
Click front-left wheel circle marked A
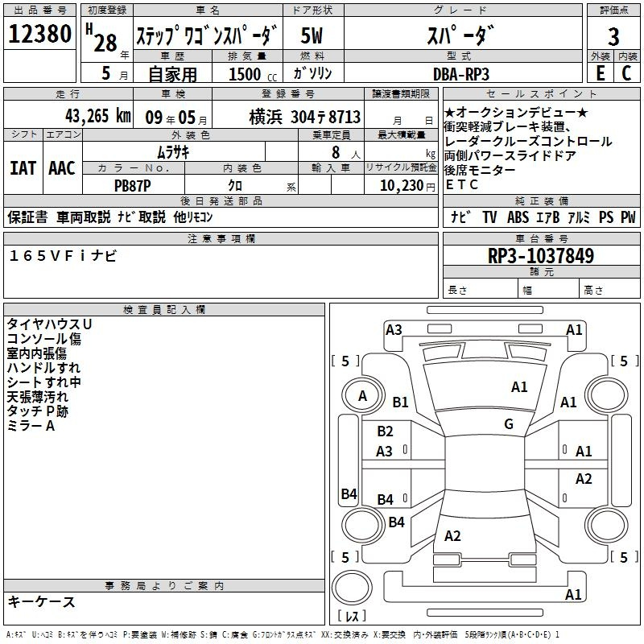362,396
